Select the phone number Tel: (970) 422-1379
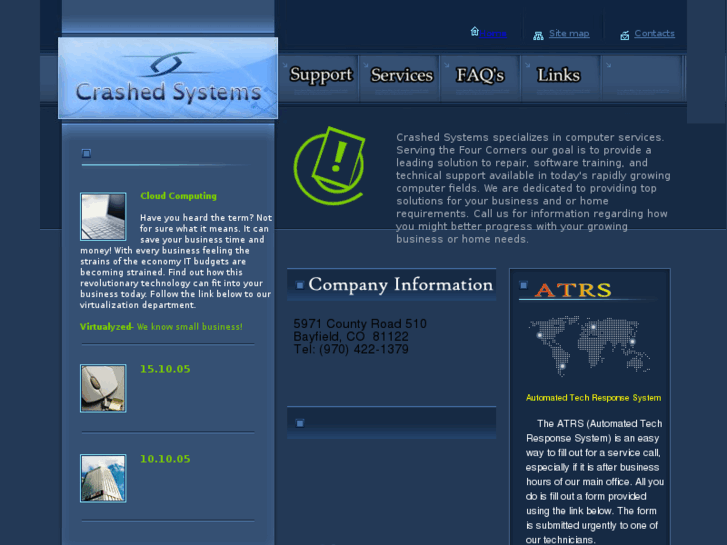 (351, 349)
